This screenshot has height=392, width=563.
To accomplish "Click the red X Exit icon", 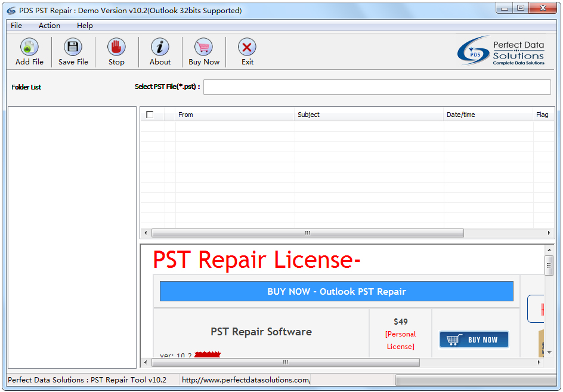I will pyautogui.click(x=247, y=47).
